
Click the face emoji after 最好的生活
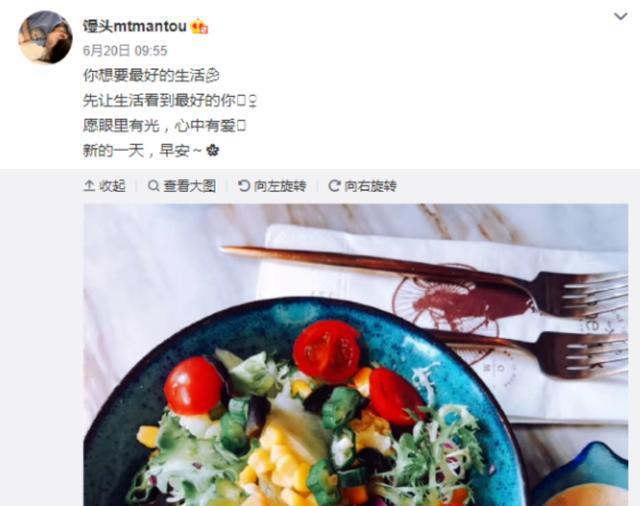(213, 75)
